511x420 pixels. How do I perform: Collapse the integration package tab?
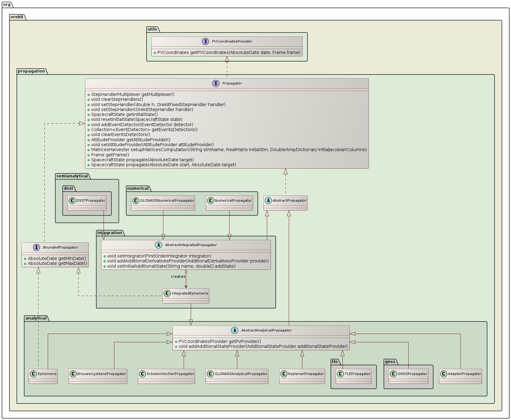tap(109, 233)
